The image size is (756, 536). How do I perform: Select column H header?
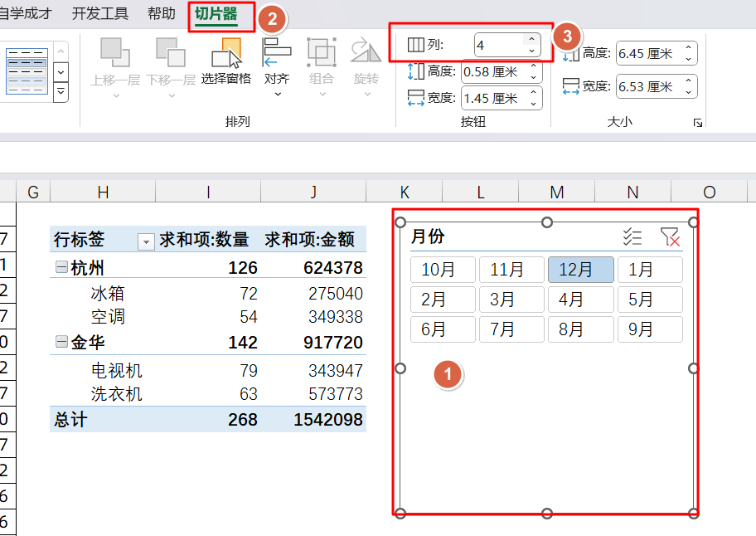[x=103, y=192]
